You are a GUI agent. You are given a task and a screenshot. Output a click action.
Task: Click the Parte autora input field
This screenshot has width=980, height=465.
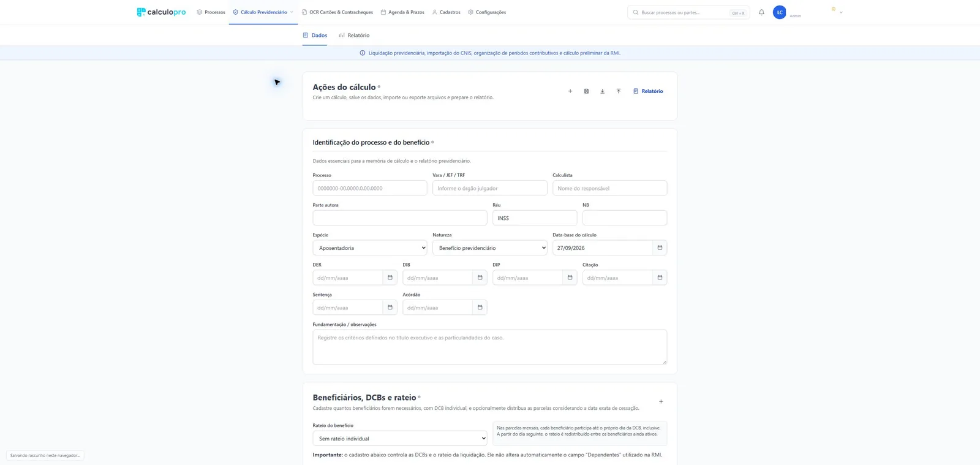[x=400, y=218]
